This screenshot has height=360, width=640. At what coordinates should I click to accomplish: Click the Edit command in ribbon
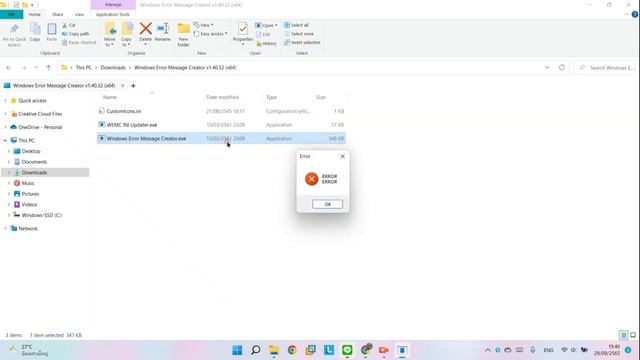point(263,34)
